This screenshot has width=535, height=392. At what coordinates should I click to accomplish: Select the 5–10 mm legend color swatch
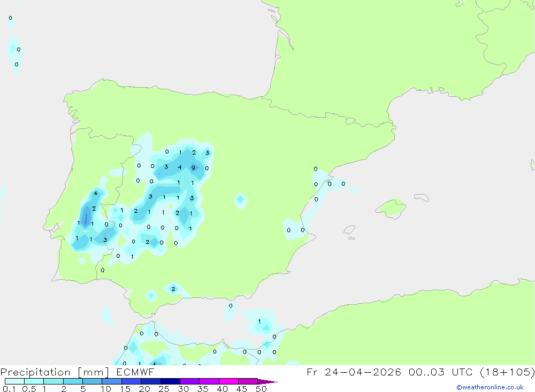[92, 381]
